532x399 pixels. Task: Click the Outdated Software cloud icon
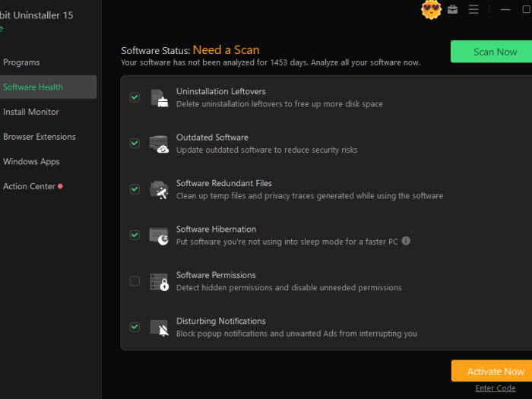[x=159, y=144]
